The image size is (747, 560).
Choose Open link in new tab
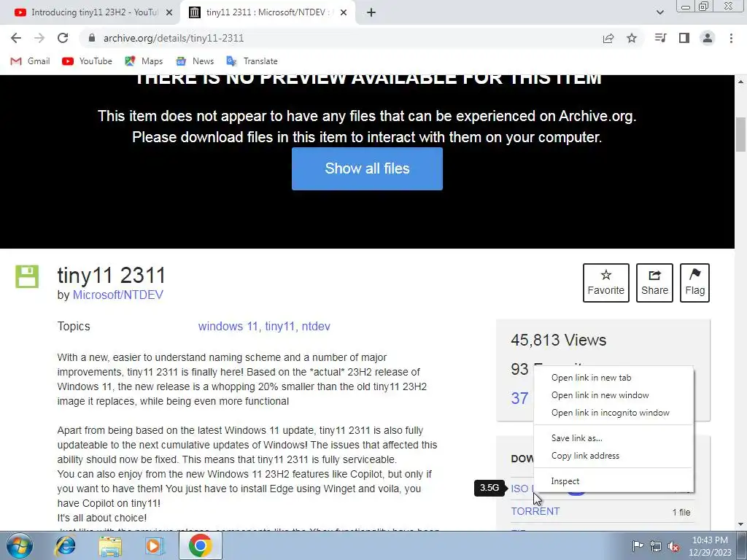(614, 378)
